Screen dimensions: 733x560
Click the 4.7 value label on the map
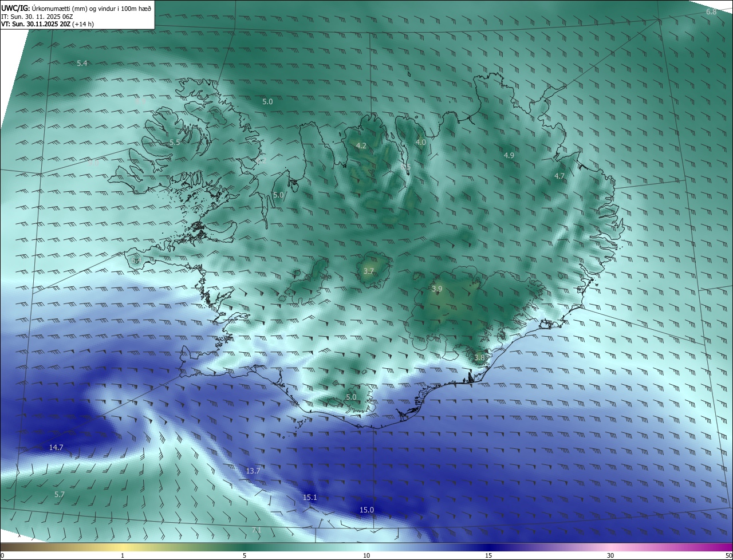[x=559, y=176]
